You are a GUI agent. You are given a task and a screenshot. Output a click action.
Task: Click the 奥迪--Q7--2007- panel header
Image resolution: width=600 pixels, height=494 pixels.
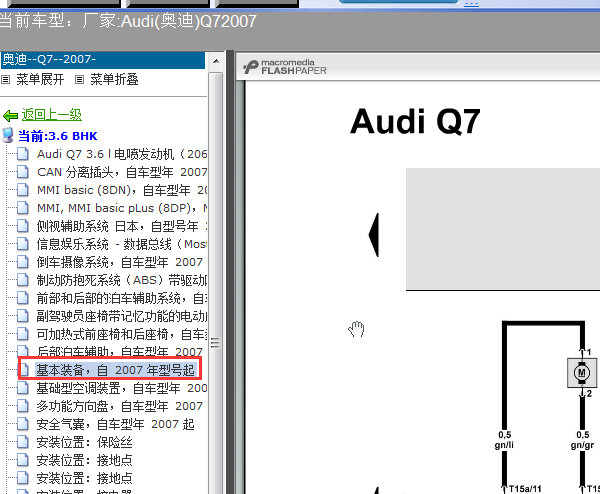tap(103, 60)
